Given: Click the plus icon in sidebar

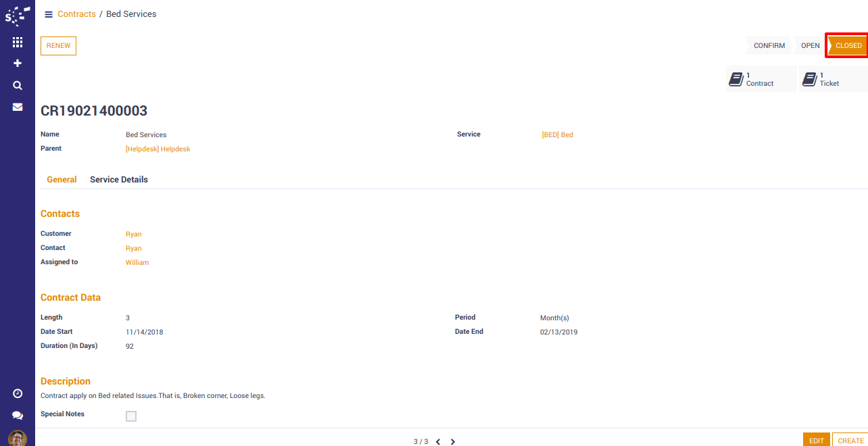Looking at the screenshot, I should click(18, 64).
